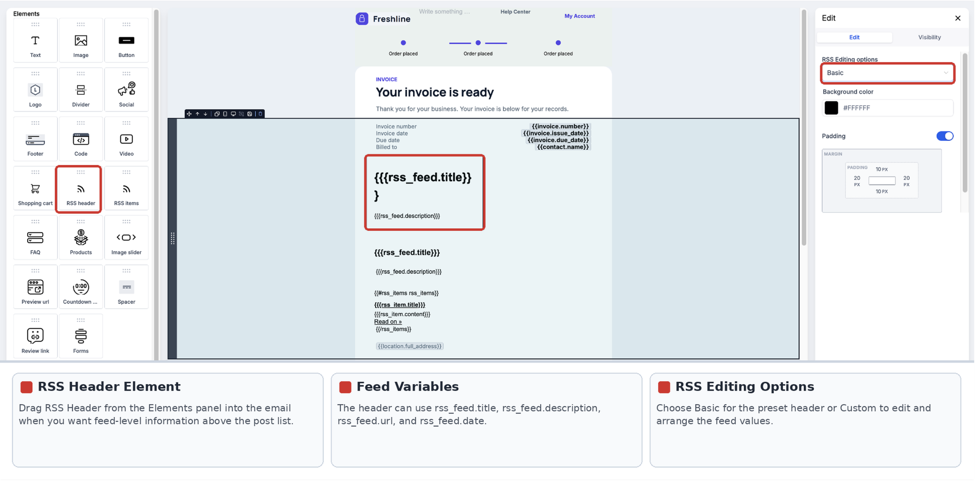980x482 pixels.
Task: Pick the Image element tile
Action: [81, 40]
